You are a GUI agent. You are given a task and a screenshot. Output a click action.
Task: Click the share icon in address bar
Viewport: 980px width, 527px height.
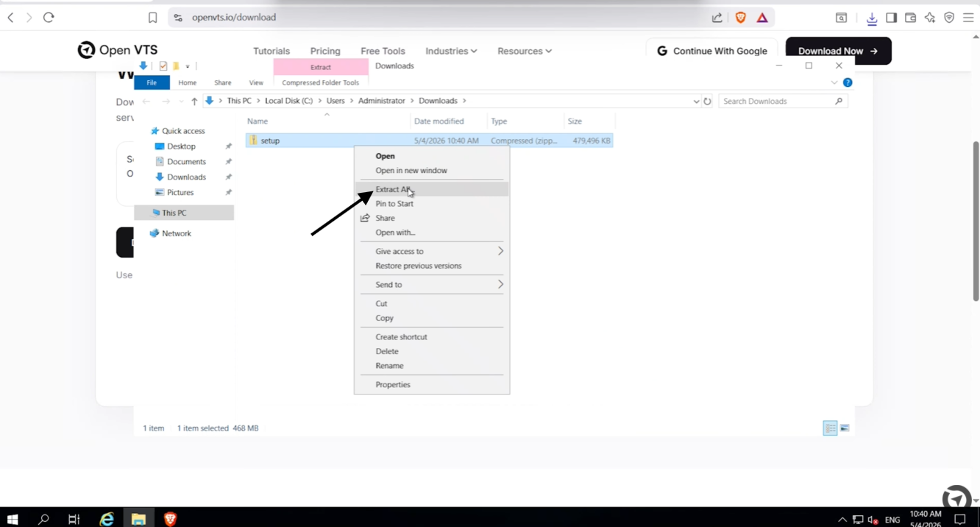point(717,18)
